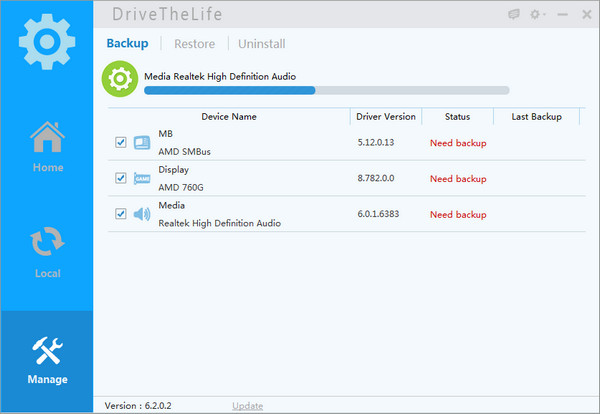Uncheck the AMD 760G display checkbox
Screen dimensions: 600x414
click(x=121, y=178)
